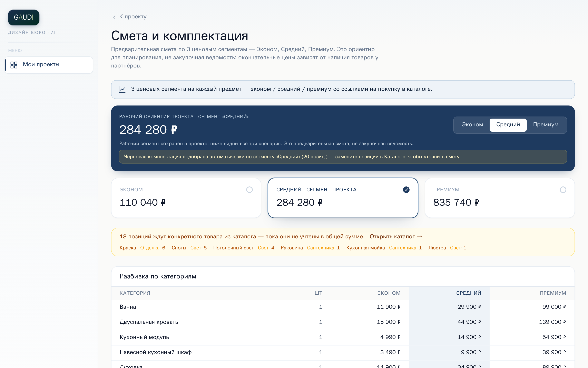Click Кухонный модуль middle price 14 900 ₽

tap(469, 337)
